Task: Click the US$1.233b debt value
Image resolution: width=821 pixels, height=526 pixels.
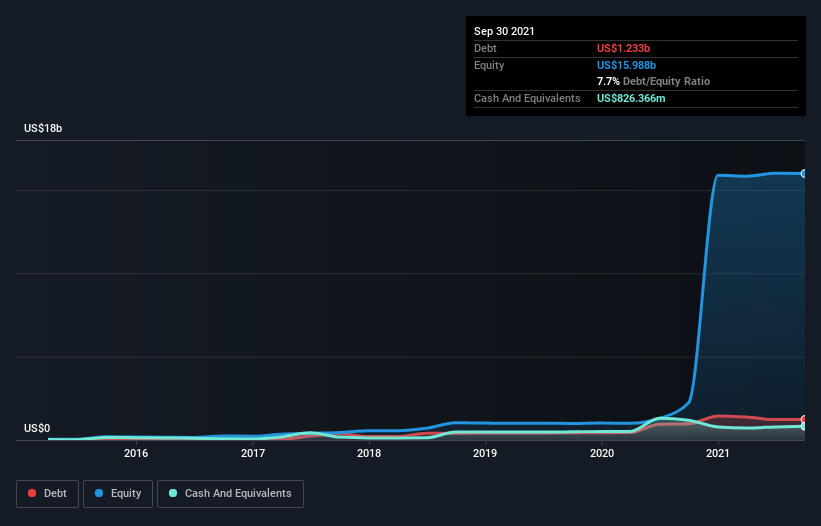Action: click(623, 48)
